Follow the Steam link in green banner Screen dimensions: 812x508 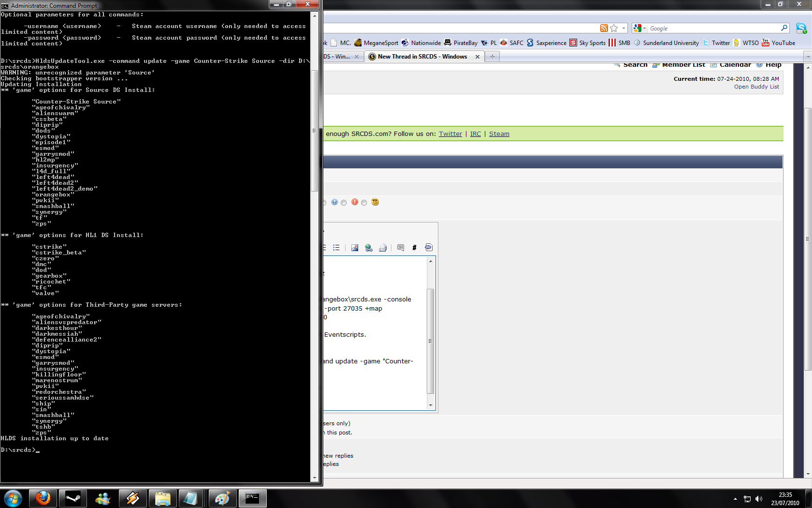[499, 134]
